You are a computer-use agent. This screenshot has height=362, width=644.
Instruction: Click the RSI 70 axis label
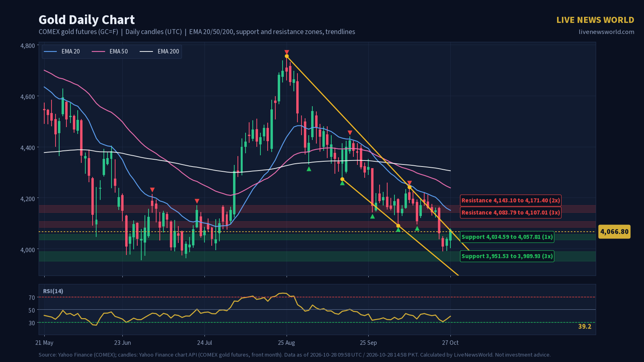[x=32, y=298]
